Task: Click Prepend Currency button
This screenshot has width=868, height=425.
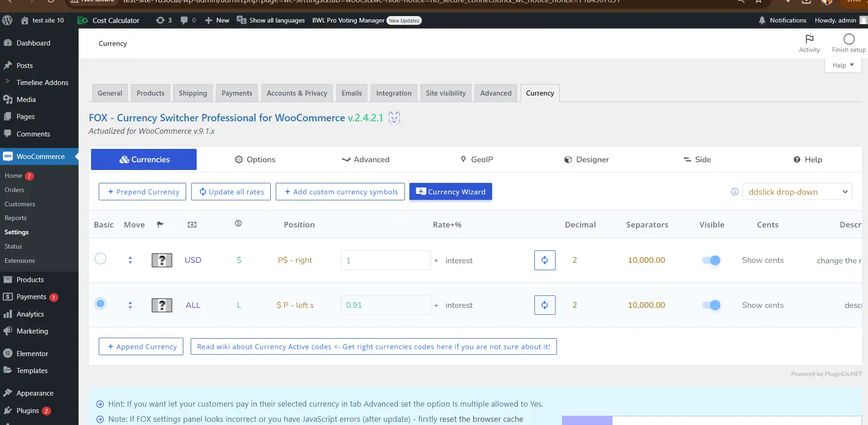Action: tap(142, 192)
